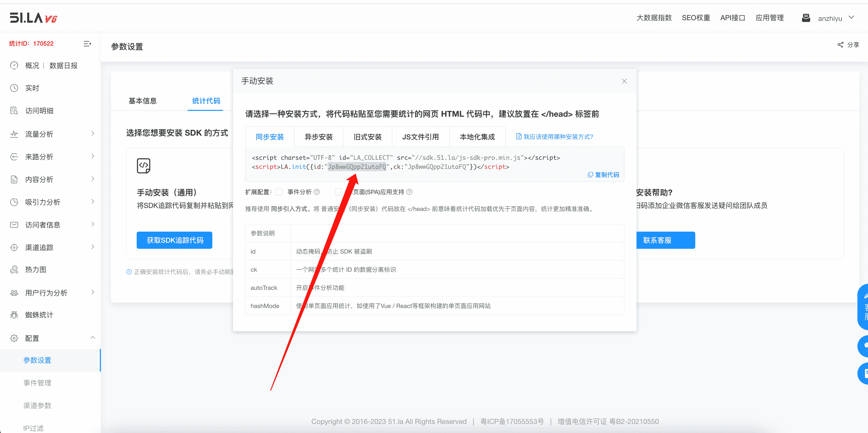Click the 获取SDK追踪代码 button
868x433 pixels.
175,240
